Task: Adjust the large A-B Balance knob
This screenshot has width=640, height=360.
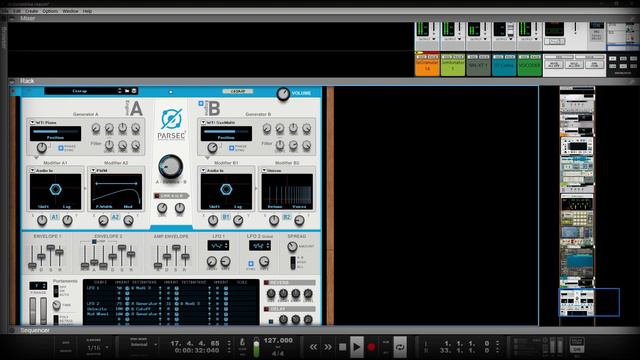Action: (171, 166)
